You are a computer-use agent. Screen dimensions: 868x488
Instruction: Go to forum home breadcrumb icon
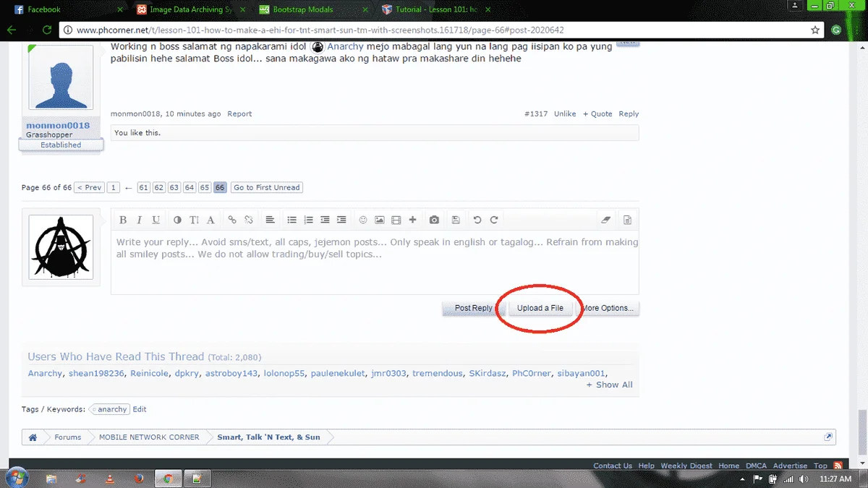coord(33,437)
